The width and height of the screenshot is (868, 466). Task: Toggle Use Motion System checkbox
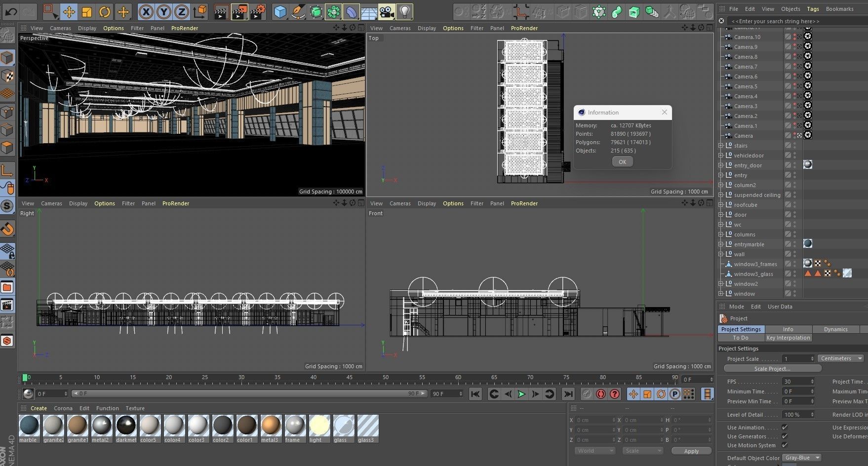pos(785,445)
